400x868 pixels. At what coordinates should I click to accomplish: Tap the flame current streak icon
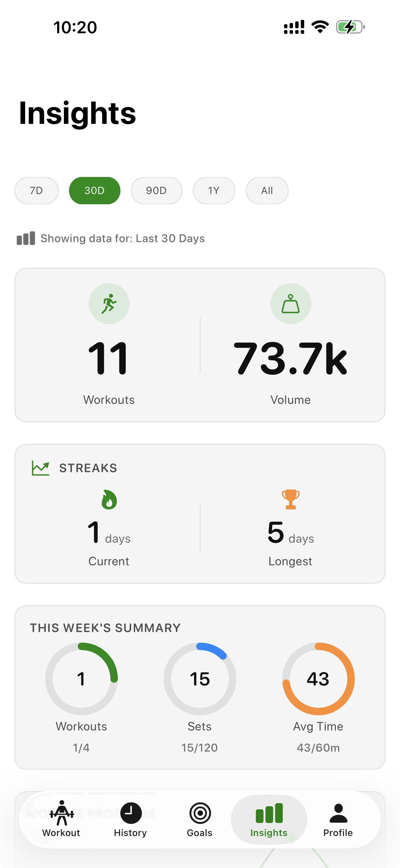(x=109, y=500)
